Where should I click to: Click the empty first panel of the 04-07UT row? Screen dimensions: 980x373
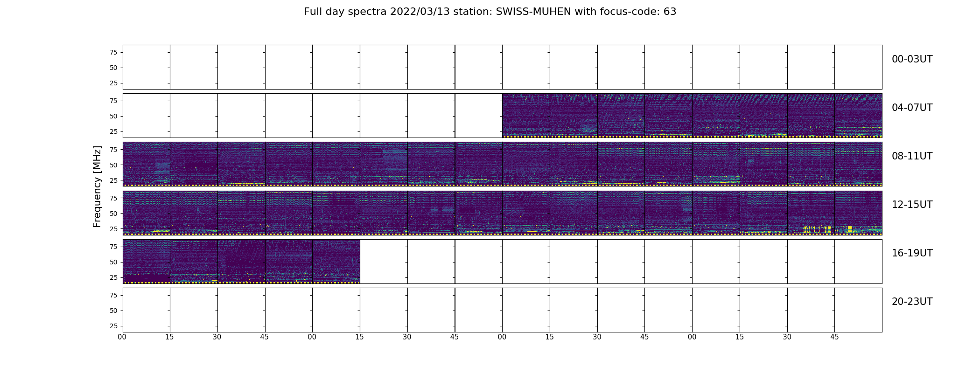click(x=147, y=116)
